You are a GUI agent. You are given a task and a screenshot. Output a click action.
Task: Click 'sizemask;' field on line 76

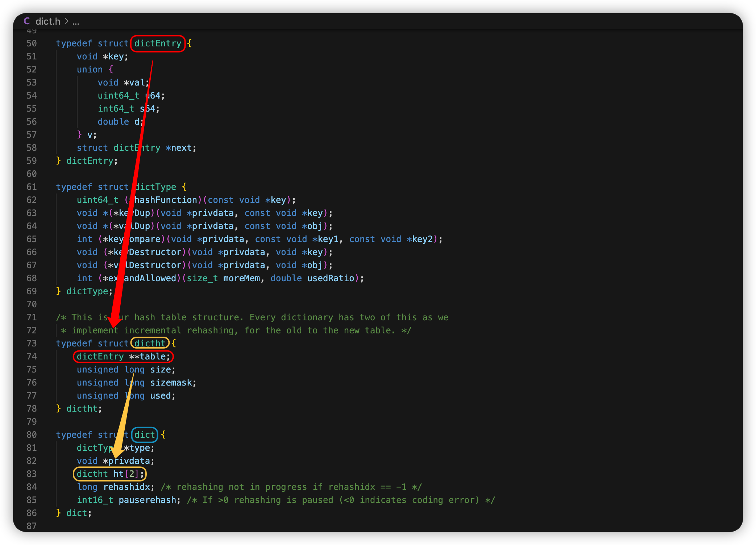(x=173, y=383)
